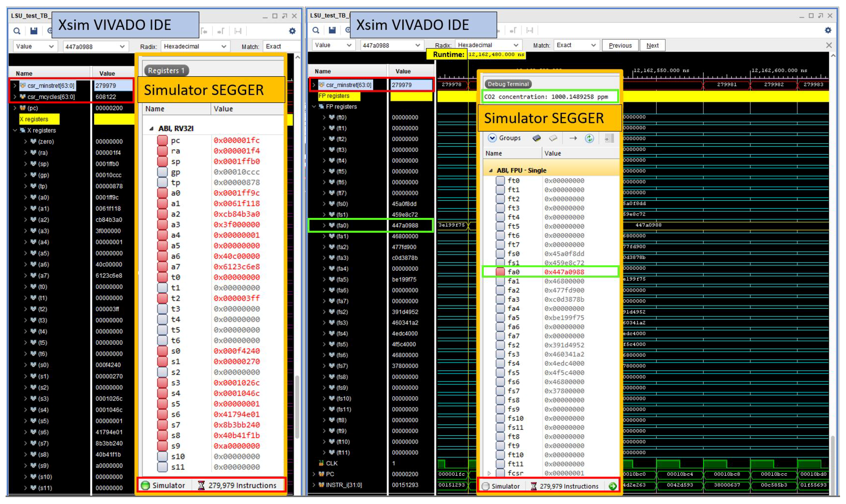Click the grid columns icon in SEGGER toolbar

(609, 138)
